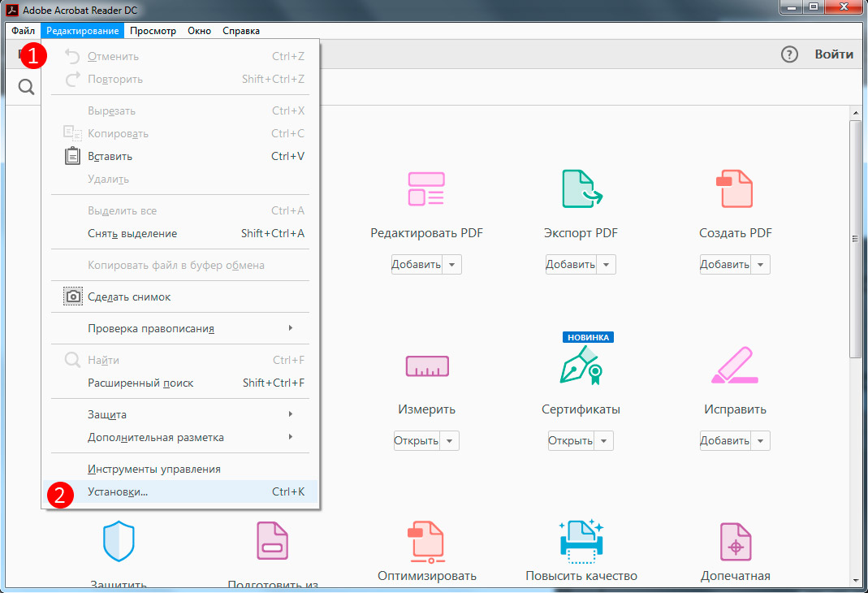868x593 pixels.
Task: Open the Просмотр menu
Action: (x=153, y=31)
